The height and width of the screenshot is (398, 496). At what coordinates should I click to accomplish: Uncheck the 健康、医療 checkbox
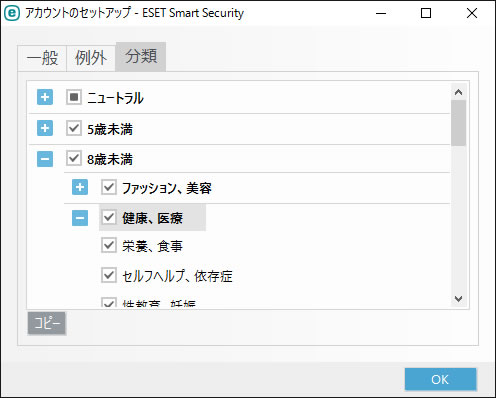coord(109,217)
